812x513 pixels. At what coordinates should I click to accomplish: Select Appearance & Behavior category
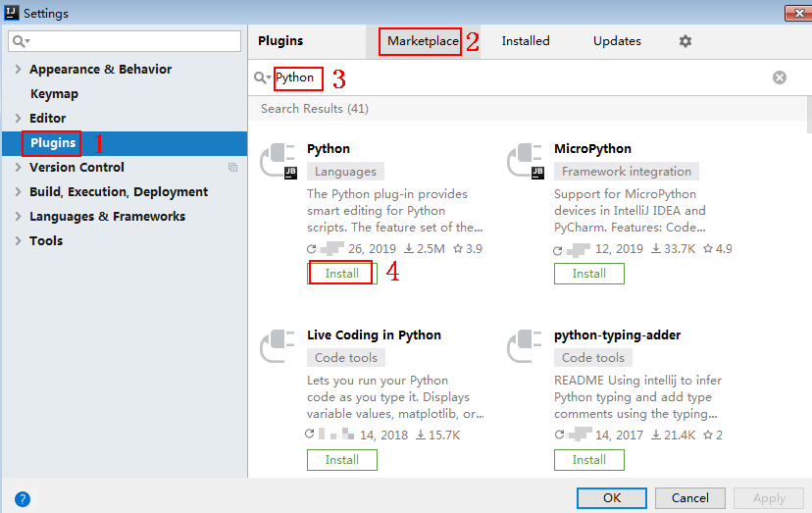point(100,69)
